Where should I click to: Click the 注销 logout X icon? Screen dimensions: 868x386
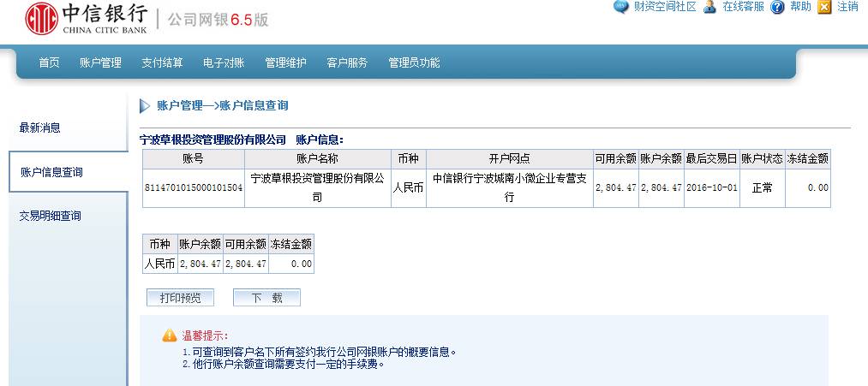pos(825,7)
